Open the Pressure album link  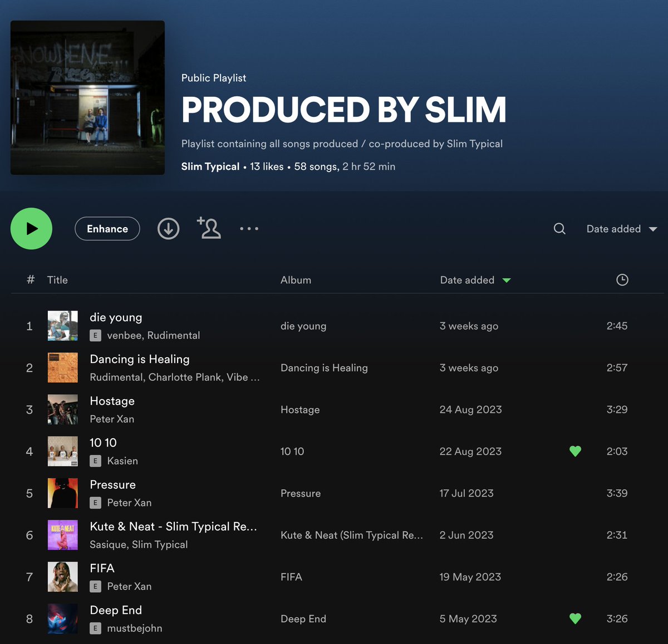tap(301, 493)
